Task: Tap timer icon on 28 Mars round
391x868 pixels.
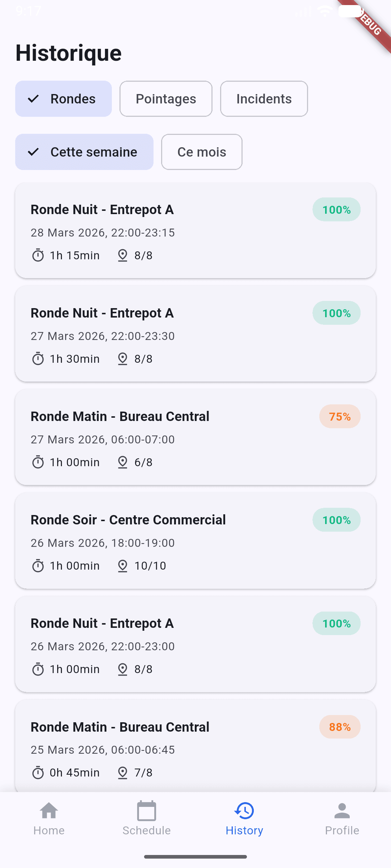Action: pos(38,255)
